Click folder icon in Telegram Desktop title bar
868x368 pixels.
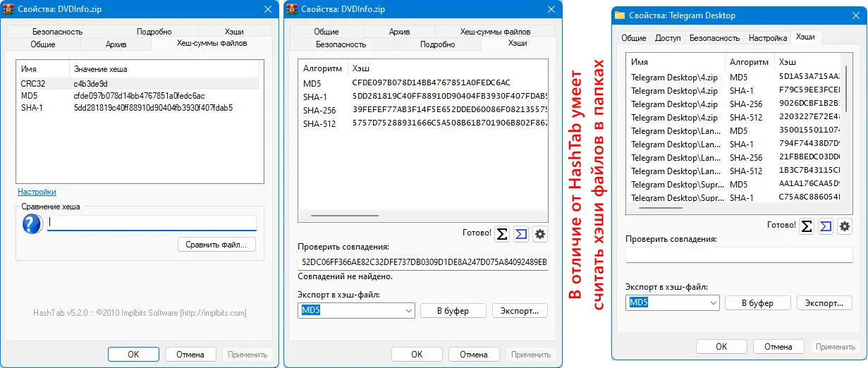coord(620,15)
